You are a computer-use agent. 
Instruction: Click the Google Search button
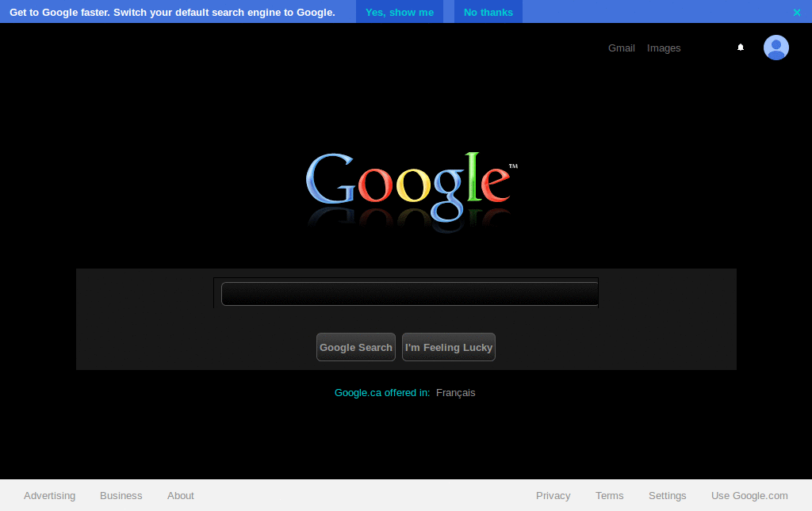click(356, 347)
